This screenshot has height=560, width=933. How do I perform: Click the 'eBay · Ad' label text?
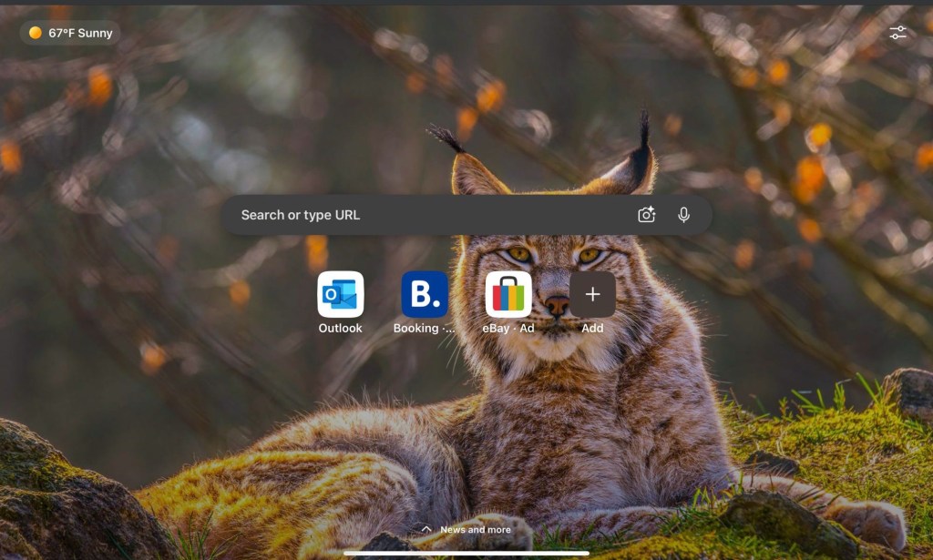coord(508,328)
